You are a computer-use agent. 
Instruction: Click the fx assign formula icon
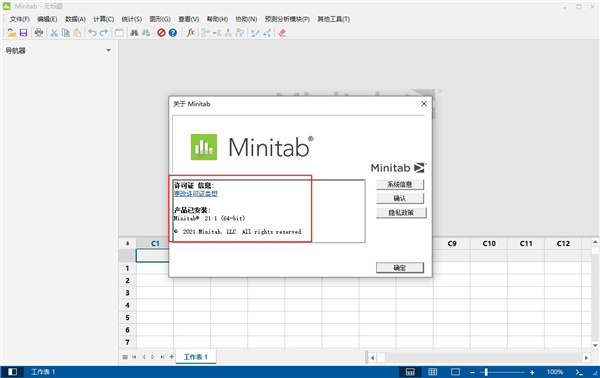pos(190,33)
